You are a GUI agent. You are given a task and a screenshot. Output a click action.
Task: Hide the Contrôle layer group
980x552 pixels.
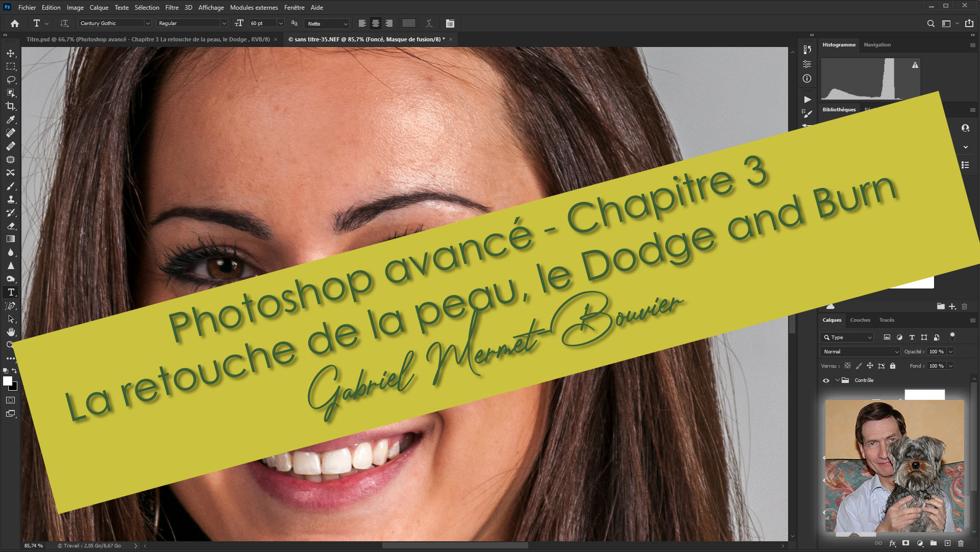826,380
